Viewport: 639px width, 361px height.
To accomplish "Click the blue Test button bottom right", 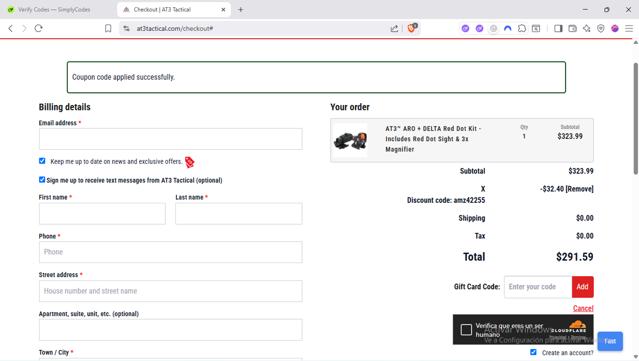I will pos(610,341).
